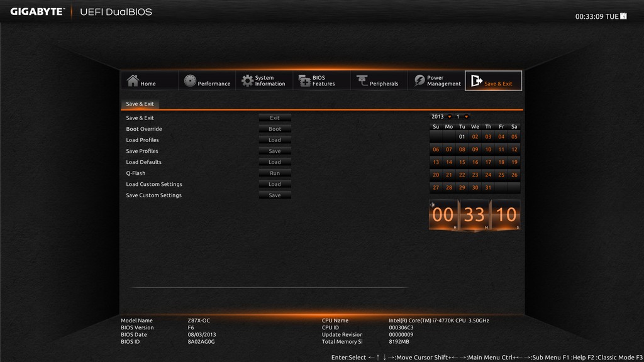
Task: Click the Exit button for Save & Exit
Action: point(275,118)
